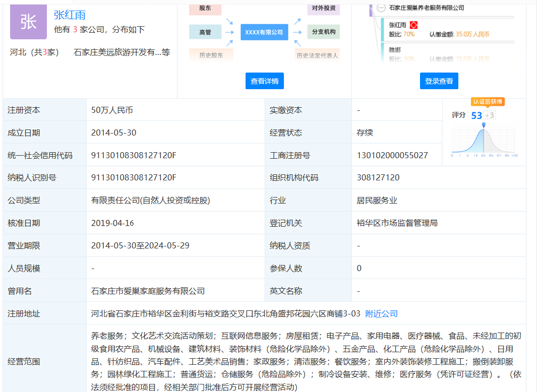Click 石家庄美远旅游开发有...等 company text
This screenshot has height=392, width=537.
pos(122,52)
